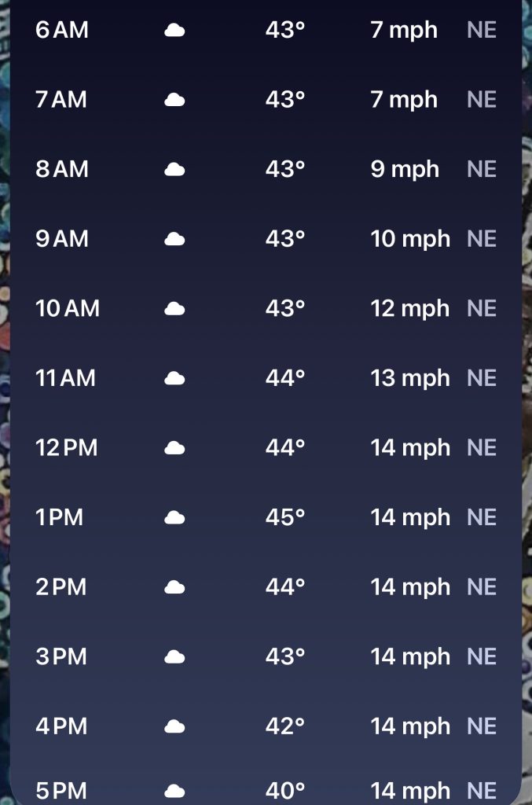The width and height of the screenshot is (532, 805).
Task: Click the cloud icon for 6 AM
Action: click(174, 31)
